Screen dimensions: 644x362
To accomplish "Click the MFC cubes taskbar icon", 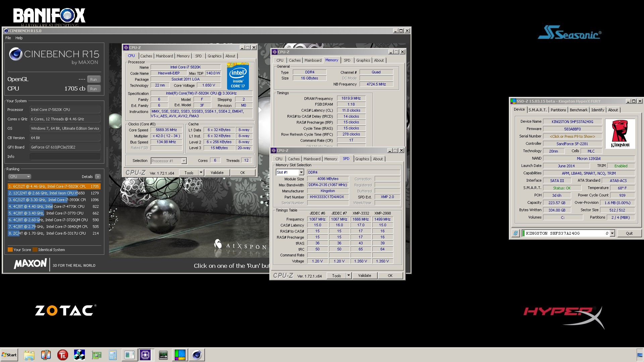I will click(79, 355).
